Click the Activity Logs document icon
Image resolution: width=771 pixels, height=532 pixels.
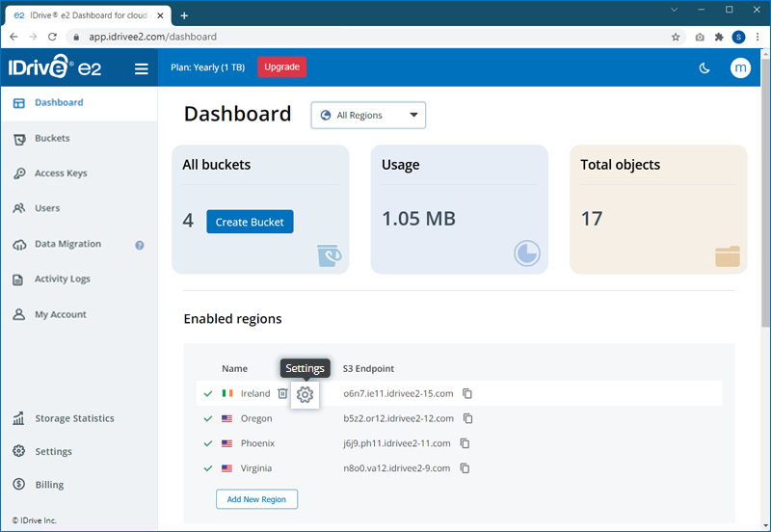17,279
